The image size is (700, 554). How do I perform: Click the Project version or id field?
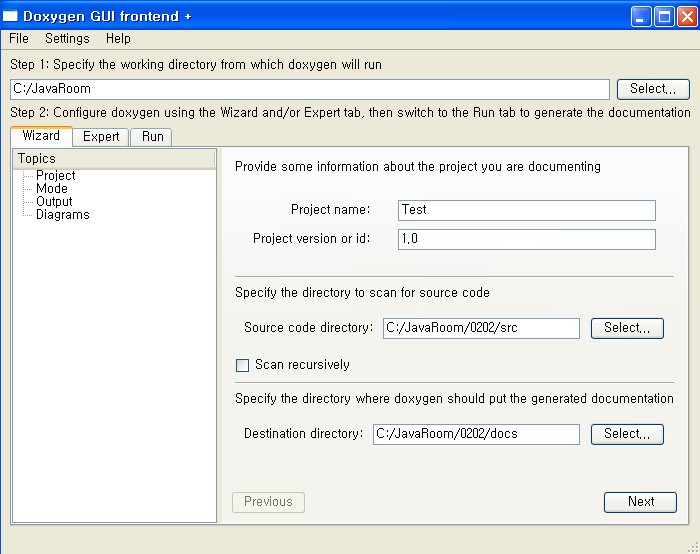[x=527, y=239]
